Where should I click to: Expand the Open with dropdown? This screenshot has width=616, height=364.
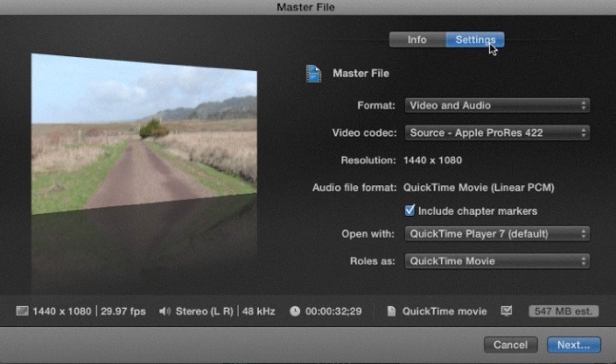point(497,234)
